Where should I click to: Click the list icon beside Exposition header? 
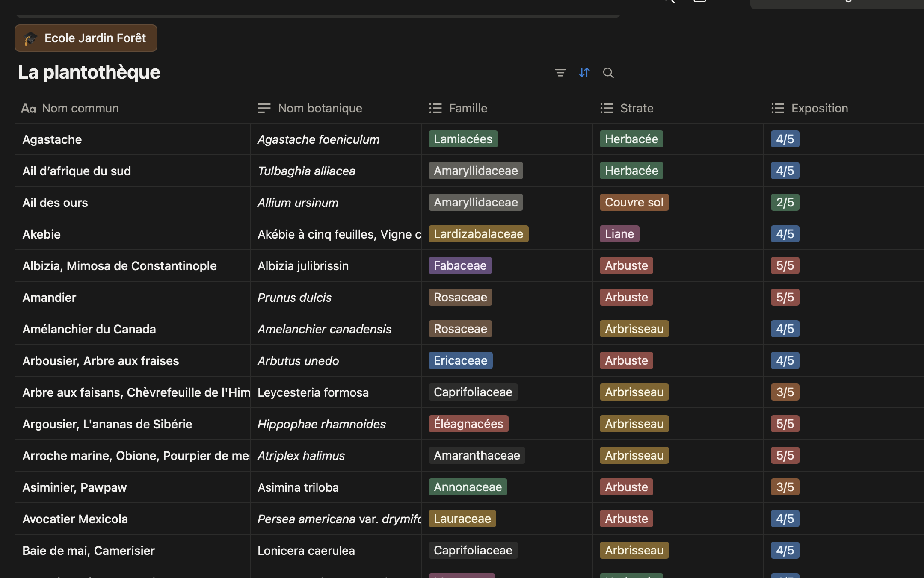point(778,109)
